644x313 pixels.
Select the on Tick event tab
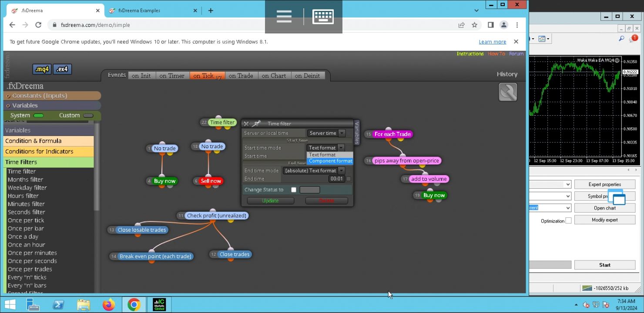click(207, 76)
